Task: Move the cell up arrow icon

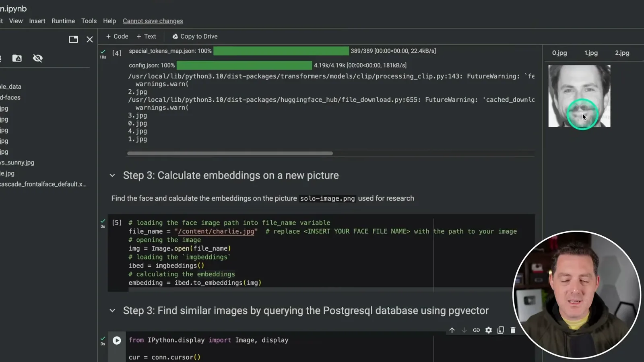Action: (452, 330)
